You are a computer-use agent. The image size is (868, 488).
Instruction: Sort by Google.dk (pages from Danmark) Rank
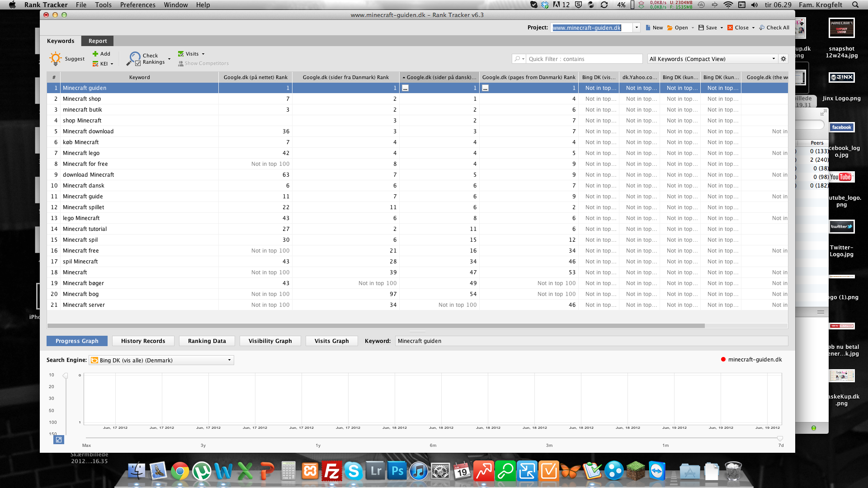click(528, 77)
